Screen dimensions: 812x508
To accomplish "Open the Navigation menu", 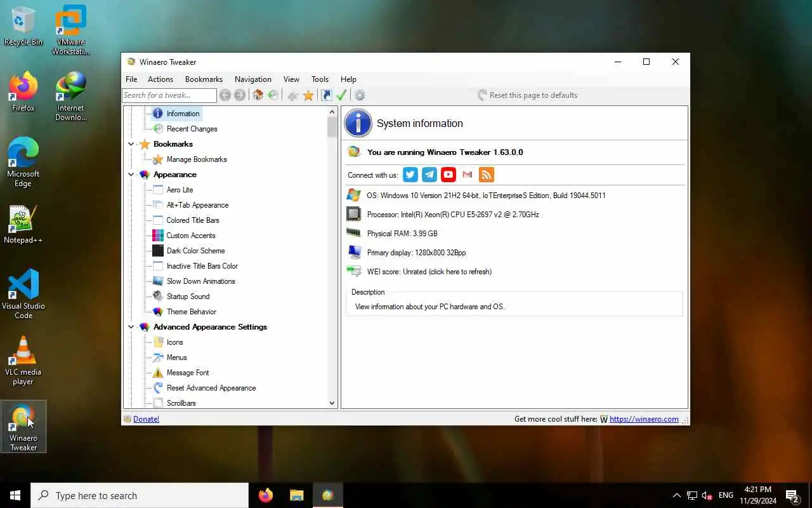I will coord(253,79).
